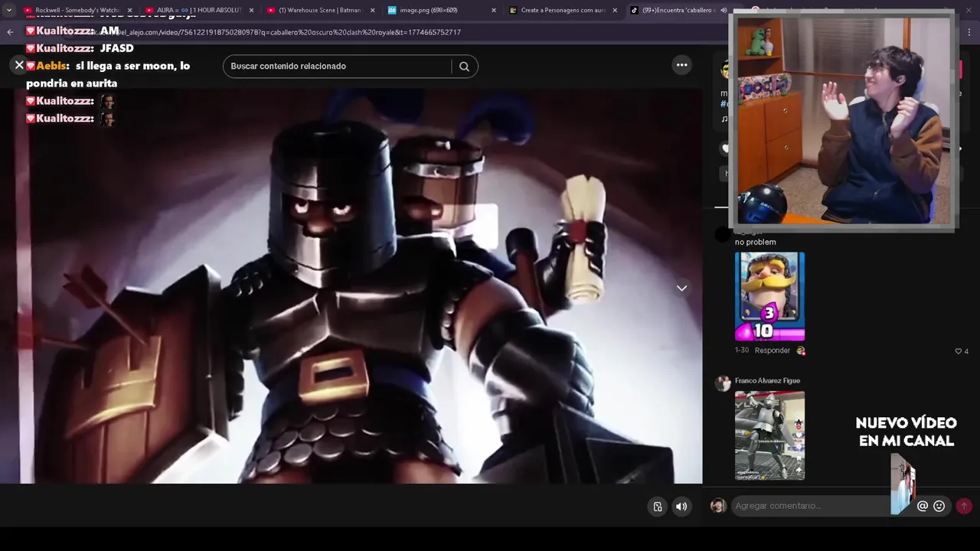980x551 pixels.
Task: Open the Clash Royale king sticker image in comment
Action: [769, 296]
